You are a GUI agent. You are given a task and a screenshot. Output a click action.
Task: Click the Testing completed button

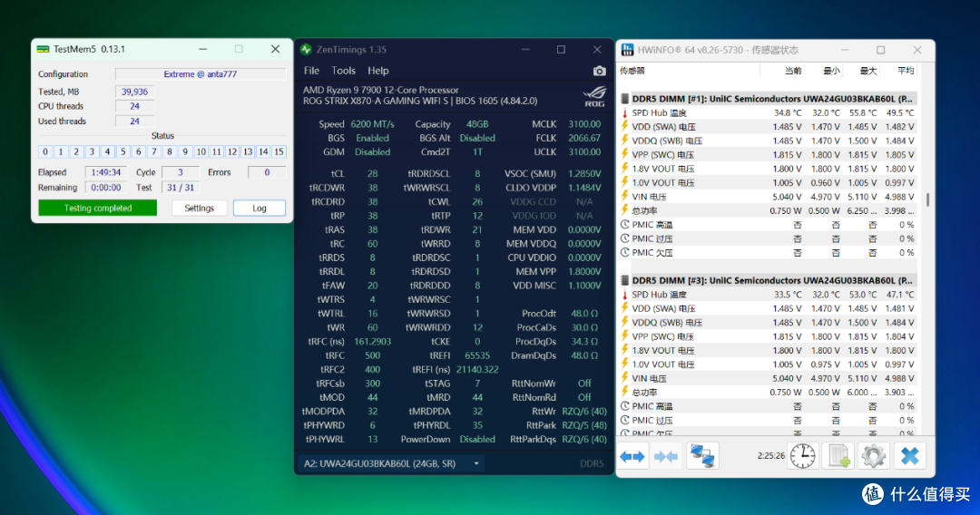point(97,208)
